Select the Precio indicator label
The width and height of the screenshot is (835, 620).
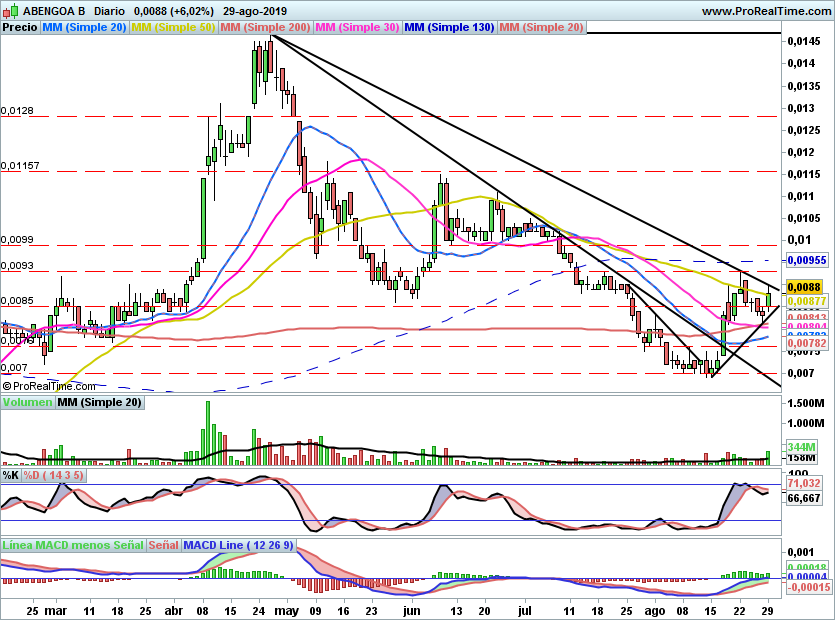pyautogui.click(x=20, y=27)
